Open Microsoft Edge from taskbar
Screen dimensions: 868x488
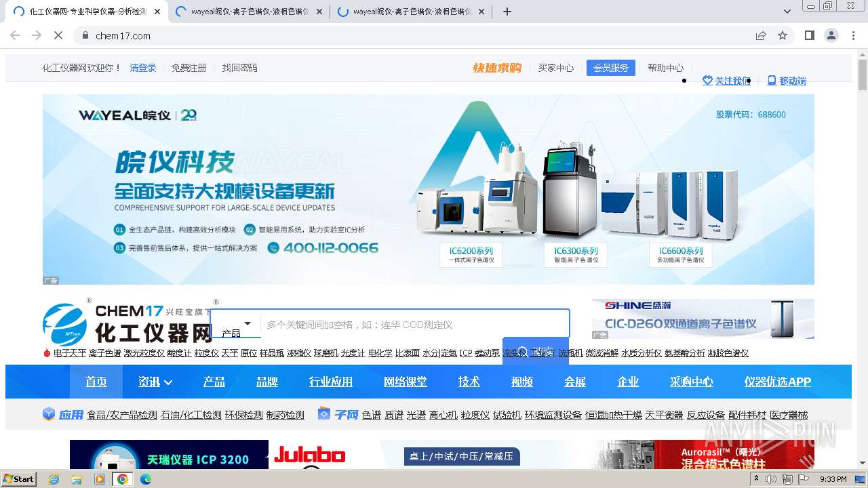pos(146,479)
